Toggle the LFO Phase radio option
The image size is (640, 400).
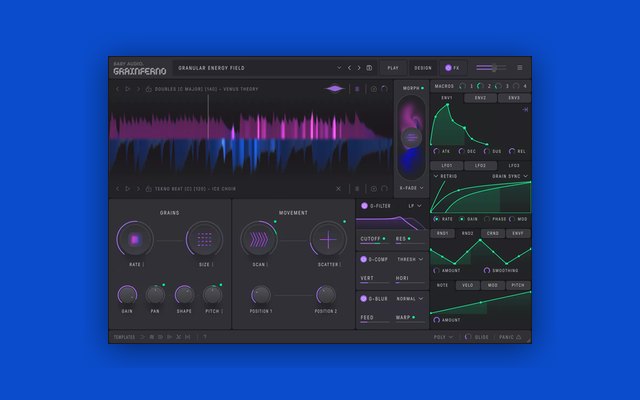coord(487,219)
